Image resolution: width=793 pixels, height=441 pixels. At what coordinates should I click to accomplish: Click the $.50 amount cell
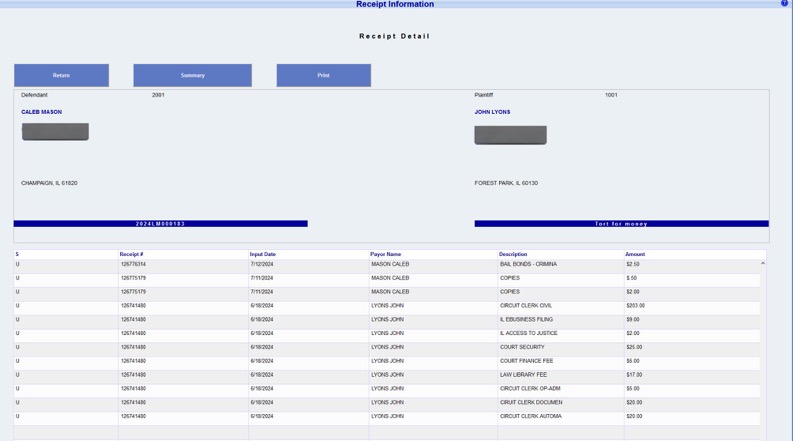(x=631, y=278)
